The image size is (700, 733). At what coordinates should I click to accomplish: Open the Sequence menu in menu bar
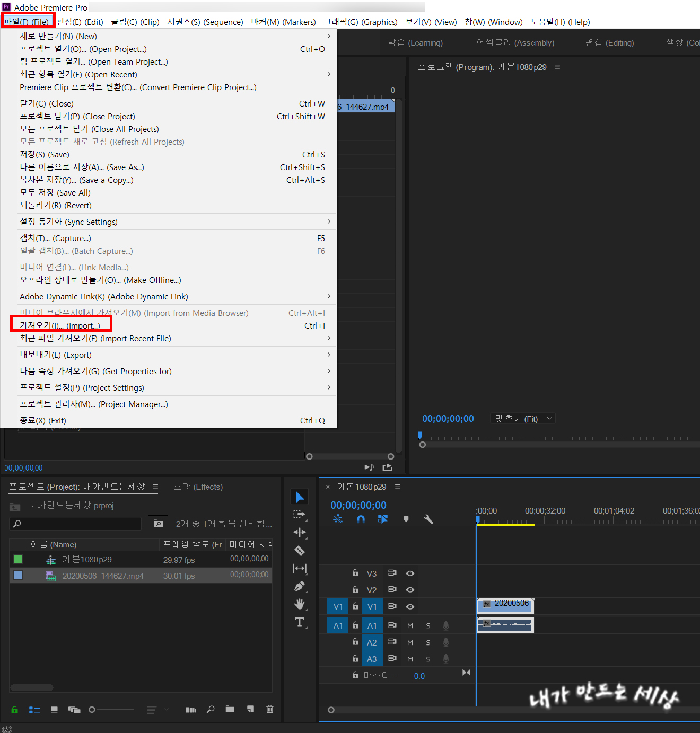pyautogui.click(x=205, y=22)
